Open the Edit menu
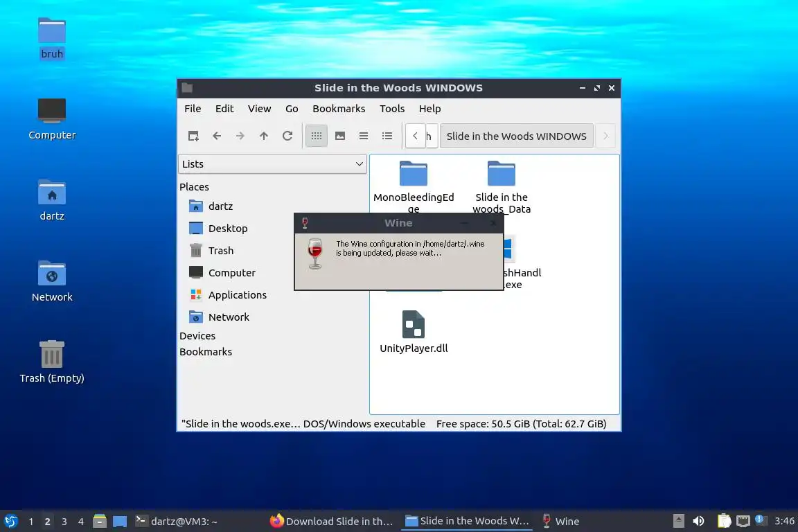 tap(224, 109)
